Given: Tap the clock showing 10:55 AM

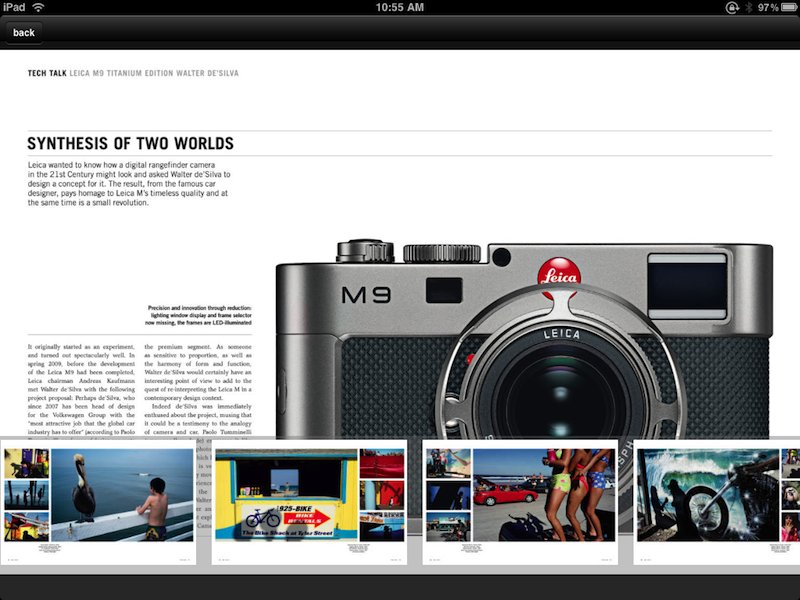Looking at the screenshot, I should (x=399, y=8).
